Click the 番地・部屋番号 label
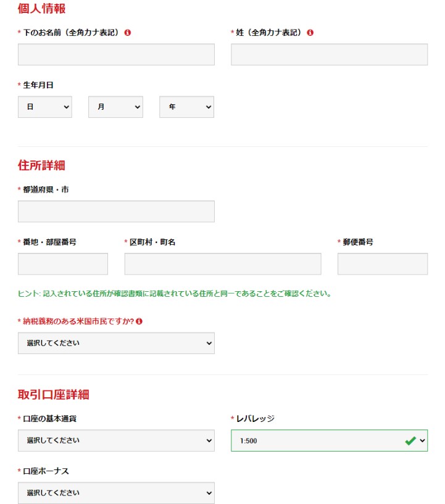 (x=49, y=242)
